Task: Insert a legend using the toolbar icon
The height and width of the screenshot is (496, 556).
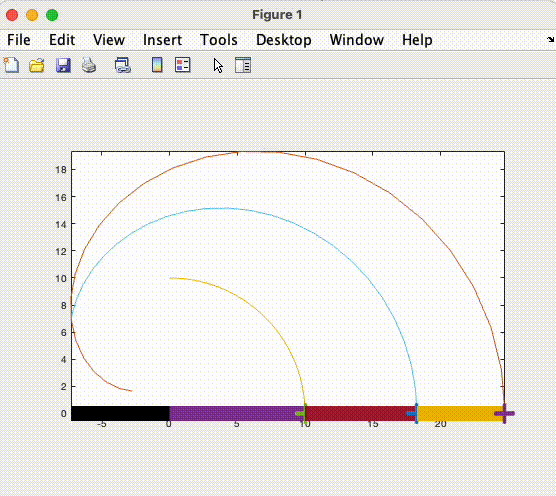Action: [x=183, y=65]
